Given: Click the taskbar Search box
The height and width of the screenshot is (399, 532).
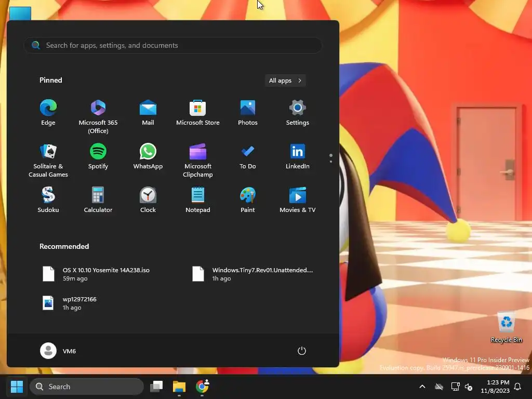Looking at the screenshot, I should tap(87, 387).
